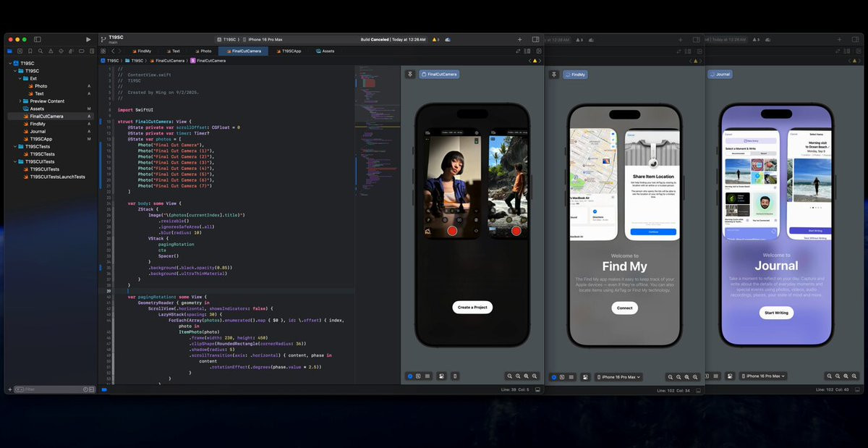This screenshot has width=868, height=448.
Task: Pin the FinalCutCamera preview
Action: [410, 74]
